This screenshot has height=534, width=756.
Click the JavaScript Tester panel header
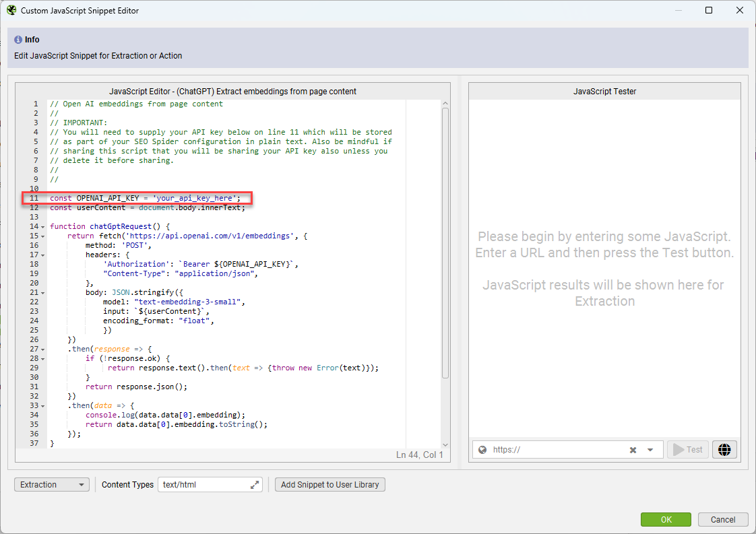604,91
